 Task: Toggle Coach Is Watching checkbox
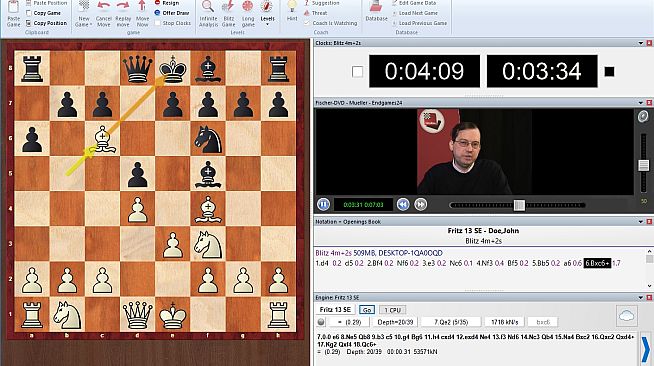click(307, 23)
